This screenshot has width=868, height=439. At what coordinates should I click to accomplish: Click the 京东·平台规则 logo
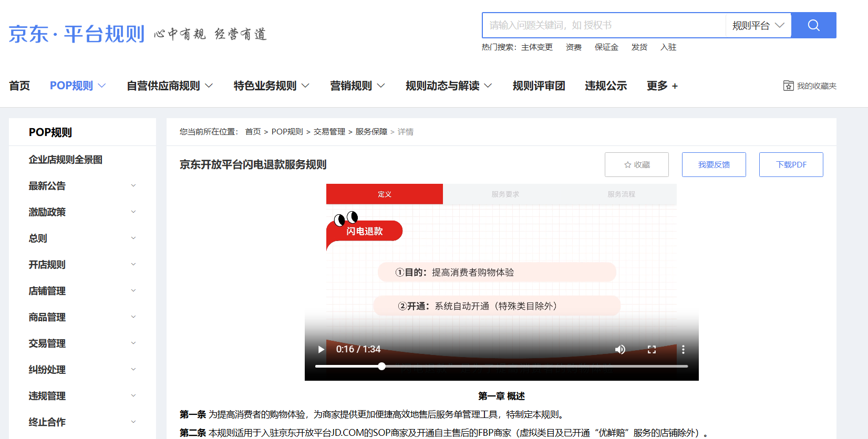tap(77, 34)
